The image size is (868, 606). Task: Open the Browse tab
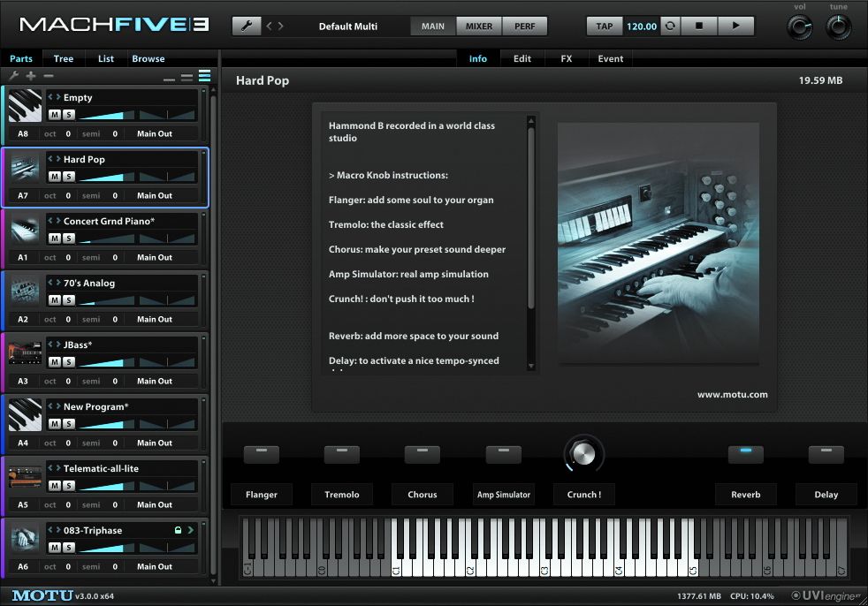148,58
